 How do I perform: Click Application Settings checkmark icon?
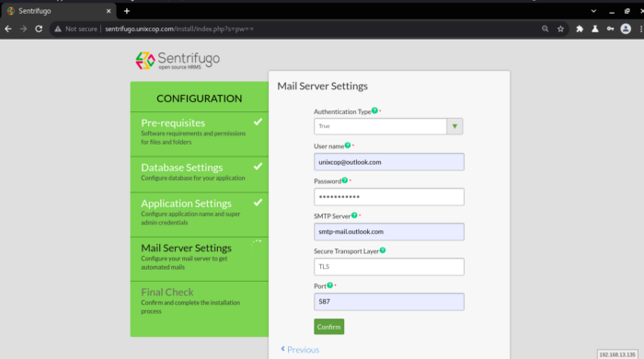(x=258, y=203)
